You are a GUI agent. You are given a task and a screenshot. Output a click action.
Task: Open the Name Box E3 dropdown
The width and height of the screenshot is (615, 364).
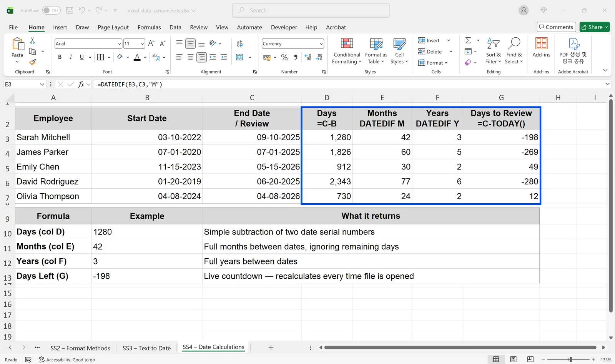tap(42, 84)
